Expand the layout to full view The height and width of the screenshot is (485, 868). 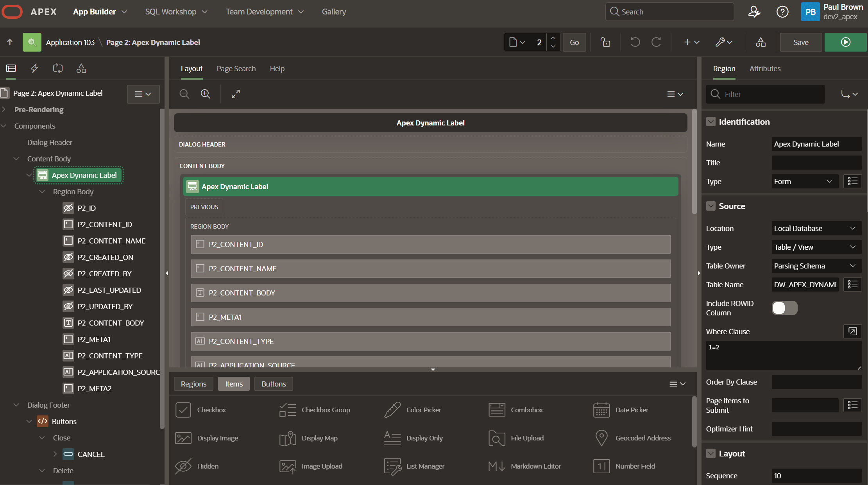[236, 94]
